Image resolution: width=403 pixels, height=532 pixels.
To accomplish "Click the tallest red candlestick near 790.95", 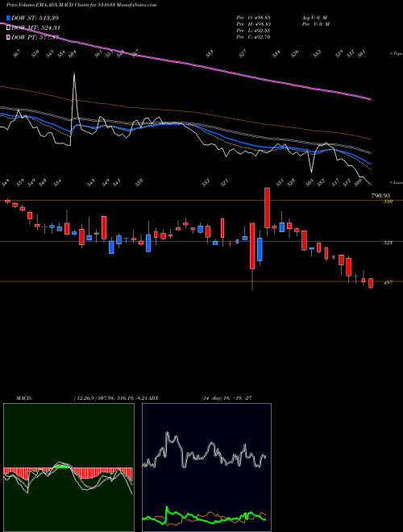I will (267, 208).
